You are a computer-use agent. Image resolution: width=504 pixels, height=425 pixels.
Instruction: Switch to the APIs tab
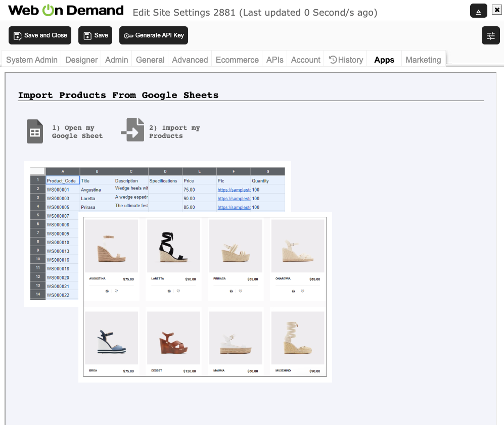tap(275, 60)
